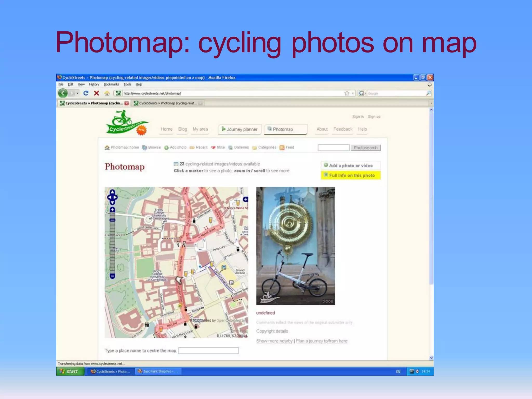This screenshot has height=399, width=532.
Task: Open the Feedback link
Action: [343, 129]
